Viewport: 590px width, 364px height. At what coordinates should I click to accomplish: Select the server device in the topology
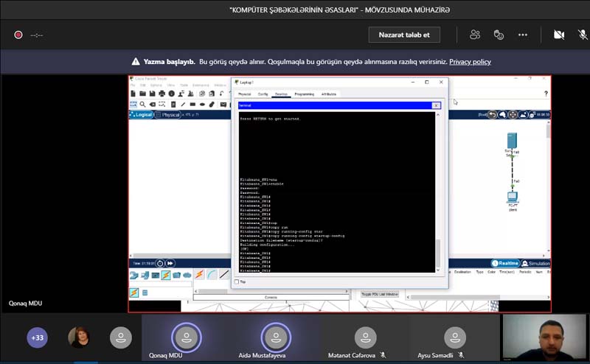pos(512,141)
